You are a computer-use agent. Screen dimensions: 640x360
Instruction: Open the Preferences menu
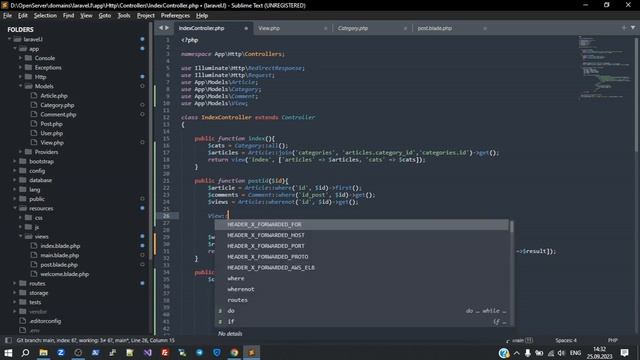175,16
